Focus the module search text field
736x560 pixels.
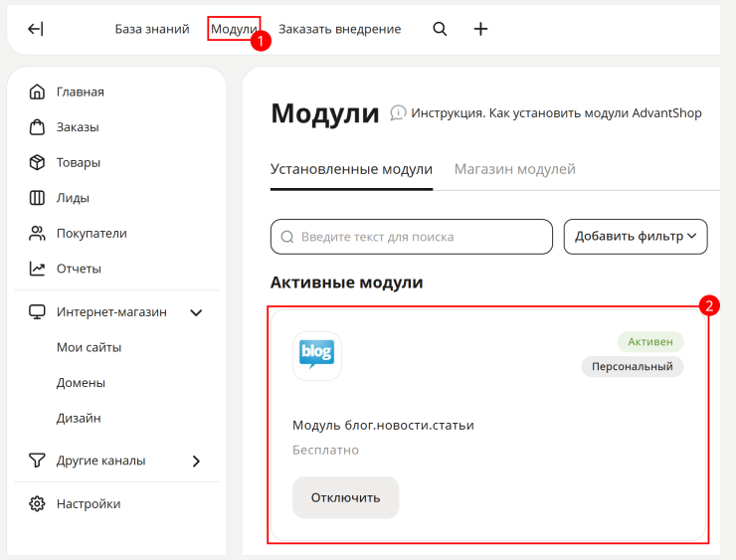pos(411,237)
